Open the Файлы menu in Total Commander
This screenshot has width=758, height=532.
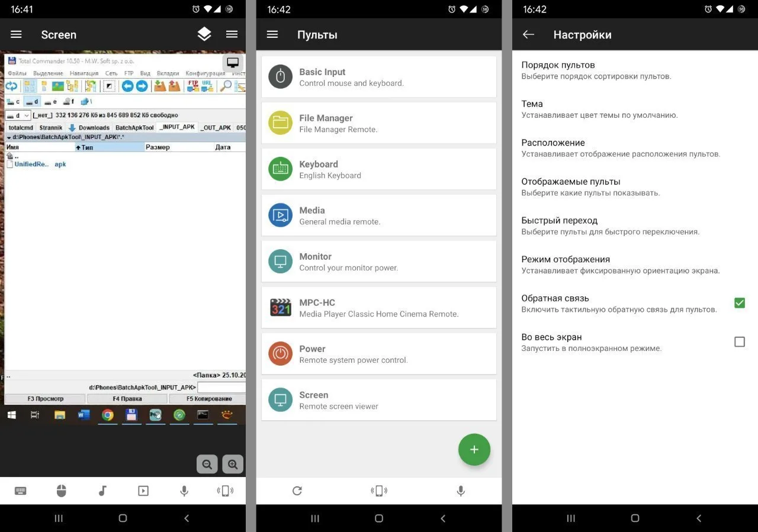(17, 73)
